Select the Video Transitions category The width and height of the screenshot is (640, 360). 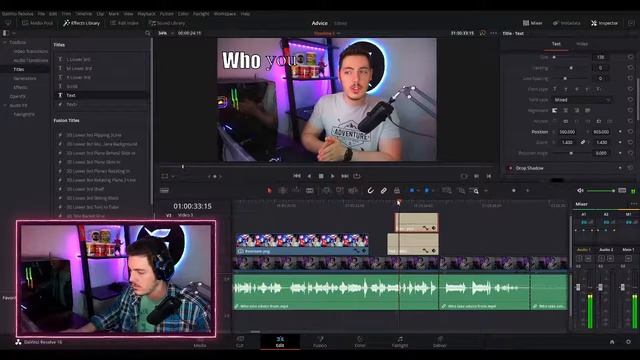point(31,51)
